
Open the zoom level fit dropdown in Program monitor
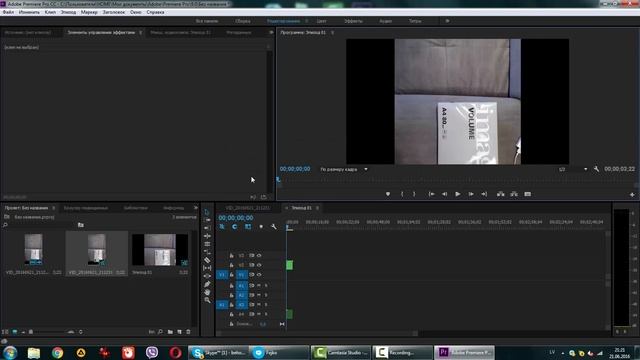[344, 169]
